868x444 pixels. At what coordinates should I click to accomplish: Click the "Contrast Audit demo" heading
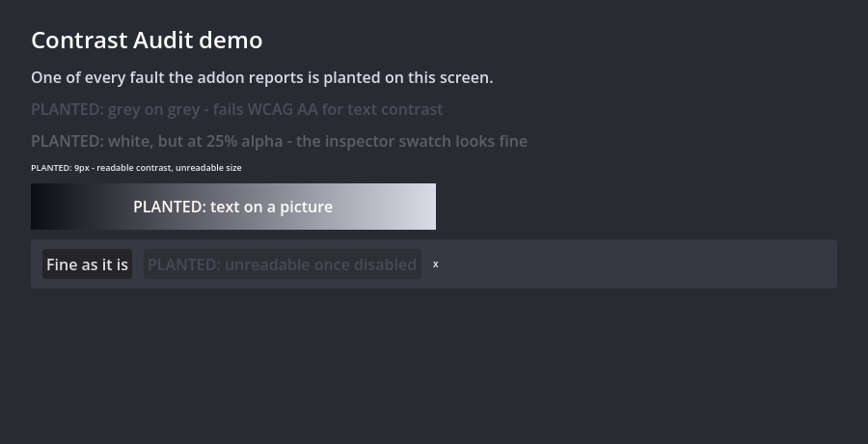point(147,41)
